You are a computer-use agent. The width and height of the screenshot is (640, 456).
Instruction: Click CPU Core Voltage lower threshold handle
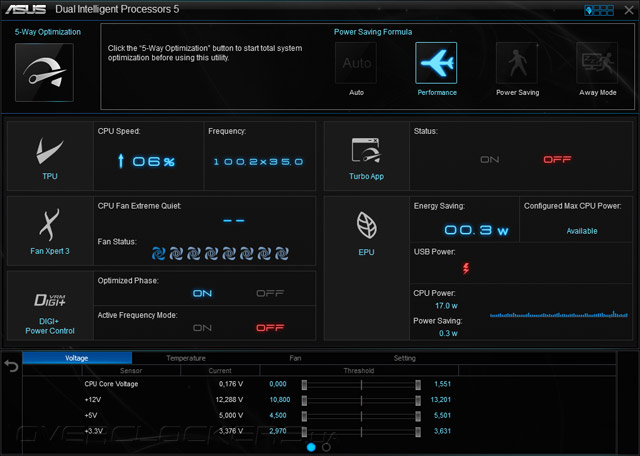coord(304,385)
